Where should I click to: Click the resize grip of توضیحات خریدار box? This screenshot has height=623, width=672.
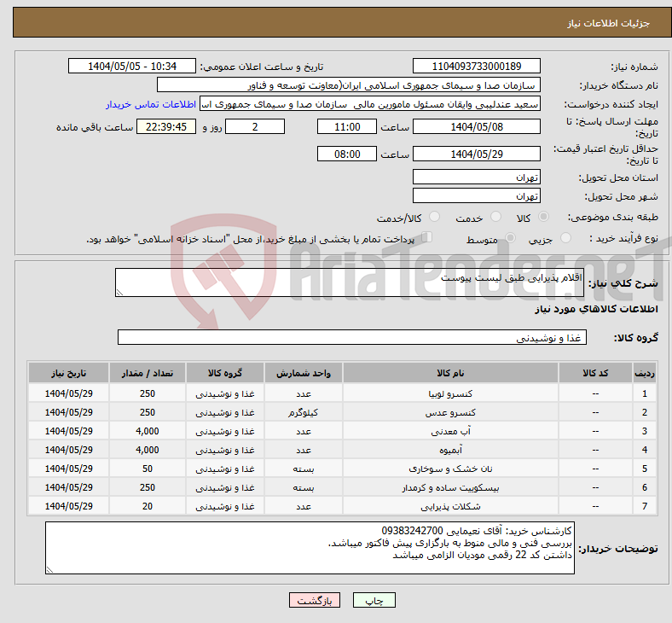click(49, 570)
